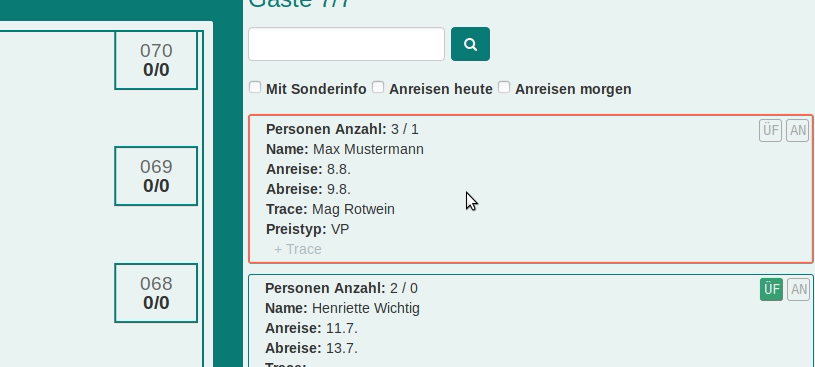Select room box 068
This screenshot has width=815, height=367.
[156, 293]
